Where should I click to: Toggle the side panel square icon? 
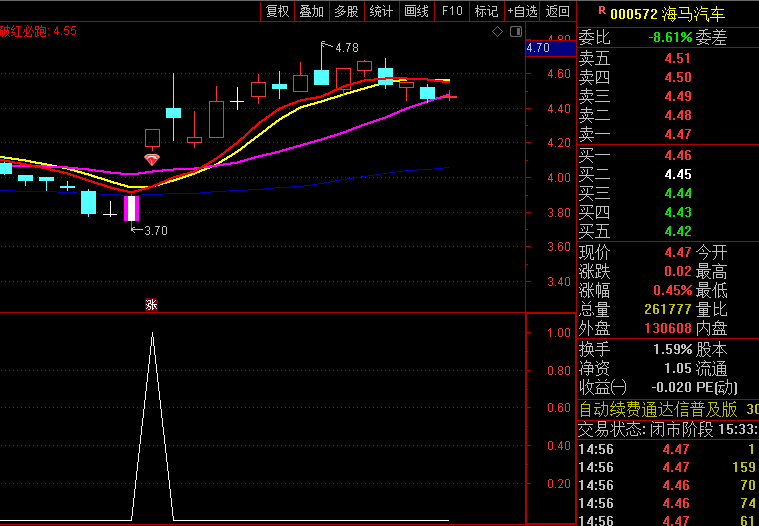pos(516,32)
